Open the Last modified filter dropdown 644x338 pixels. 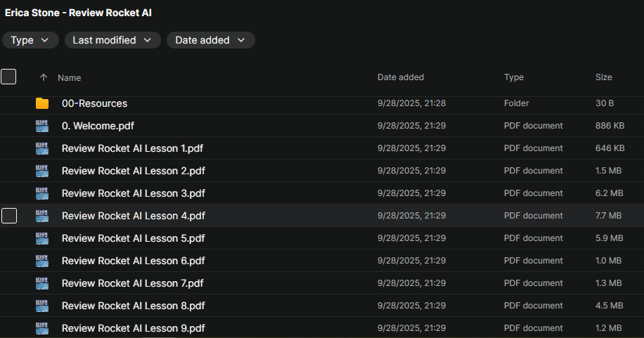(112, 40)
